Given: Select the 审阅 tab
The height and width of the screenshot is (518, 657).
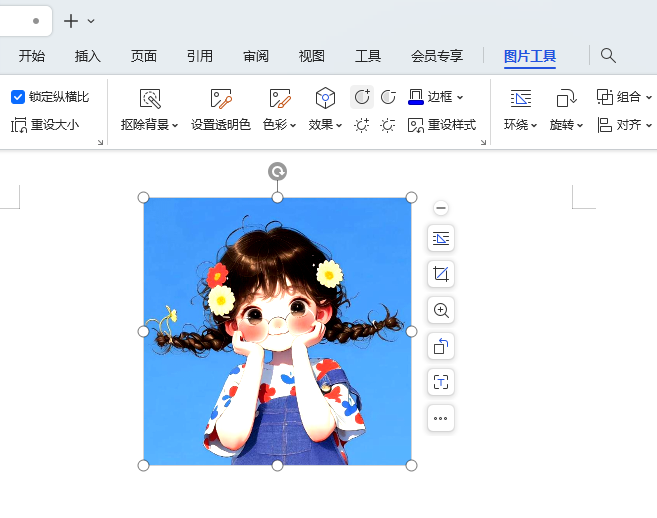Looking at the screenshot, I should click(256, 56).
